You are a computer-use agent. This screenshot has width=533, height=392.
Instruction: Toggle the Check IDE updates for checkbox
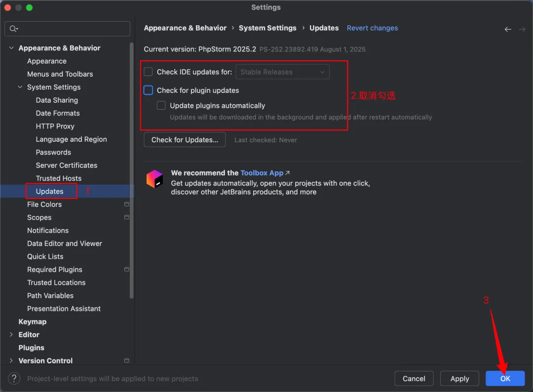point(148,72)
